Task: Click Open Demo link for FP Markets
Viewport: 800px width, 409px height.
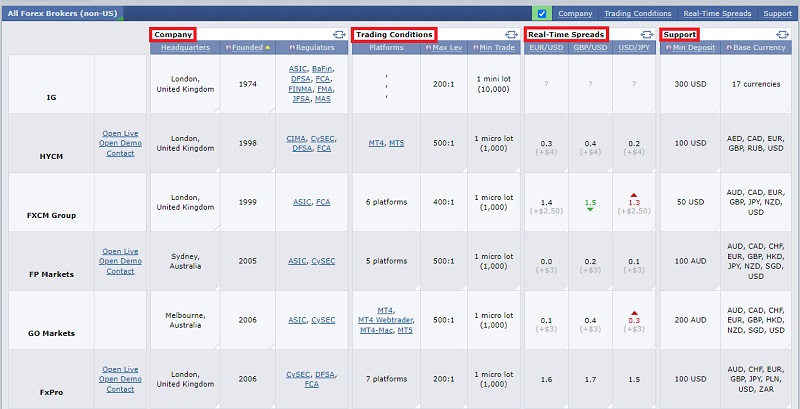Action: click(x=120, y=261)
